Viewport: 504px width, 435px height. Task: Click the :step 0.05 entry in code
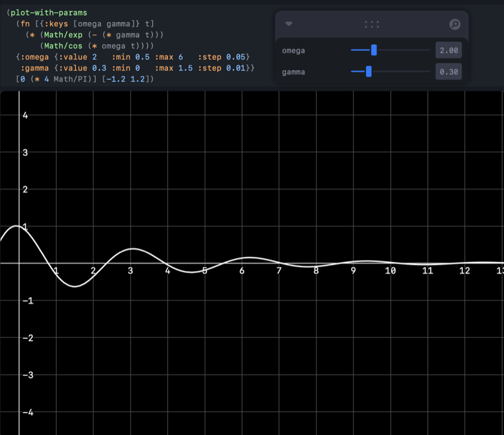pos(222,57)
